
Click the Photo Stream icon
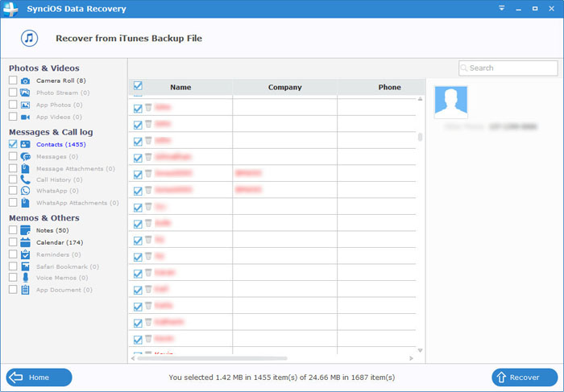25,93
